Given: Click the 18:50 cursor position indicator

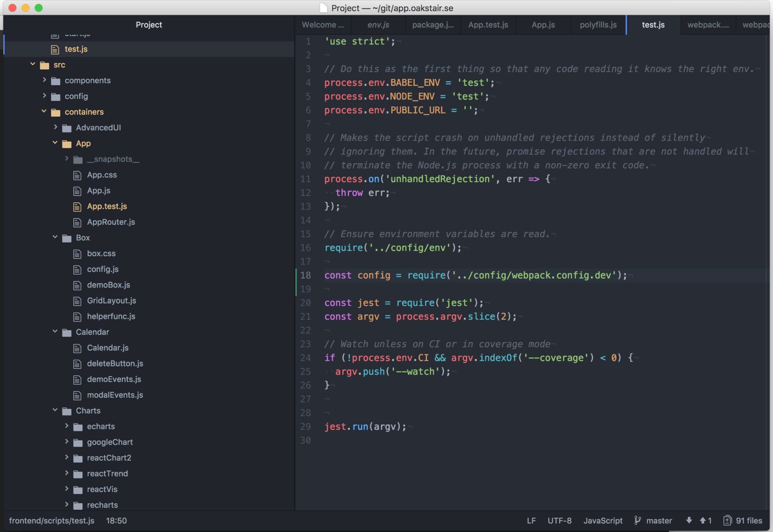Looking at the screenshot, I should pos(116,521).
